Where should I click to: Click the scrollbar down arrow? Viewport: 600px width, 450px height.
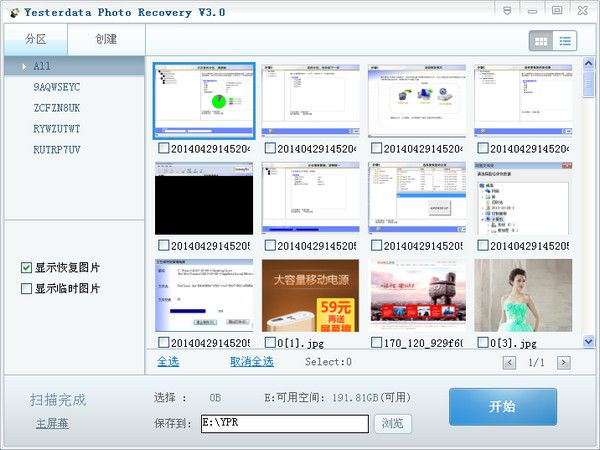pos(589,340)
